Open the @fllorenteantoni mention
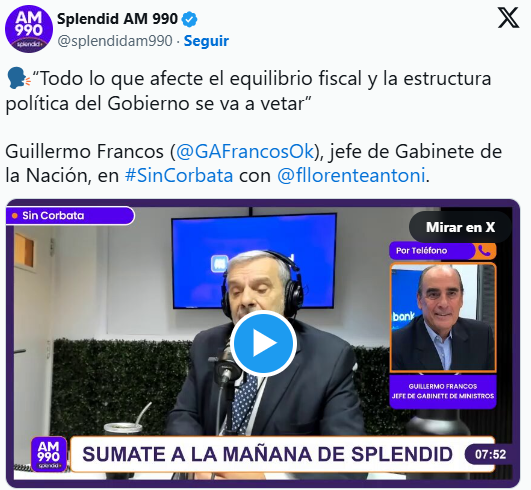Image resolution: width=531 pixels, height=490 pixels. 351,175
